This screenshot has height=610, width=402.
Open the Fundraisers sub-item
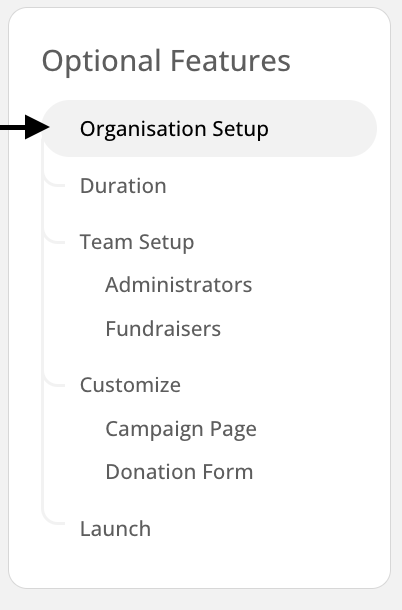(x=163, y=329)
